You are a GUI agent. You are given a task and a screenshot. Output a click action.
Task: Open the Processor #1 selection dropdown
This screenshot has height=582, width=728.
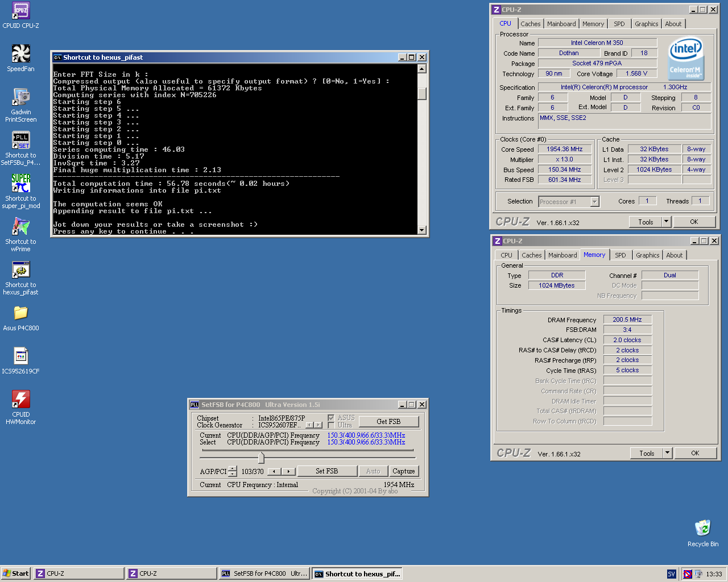[595, 202]
